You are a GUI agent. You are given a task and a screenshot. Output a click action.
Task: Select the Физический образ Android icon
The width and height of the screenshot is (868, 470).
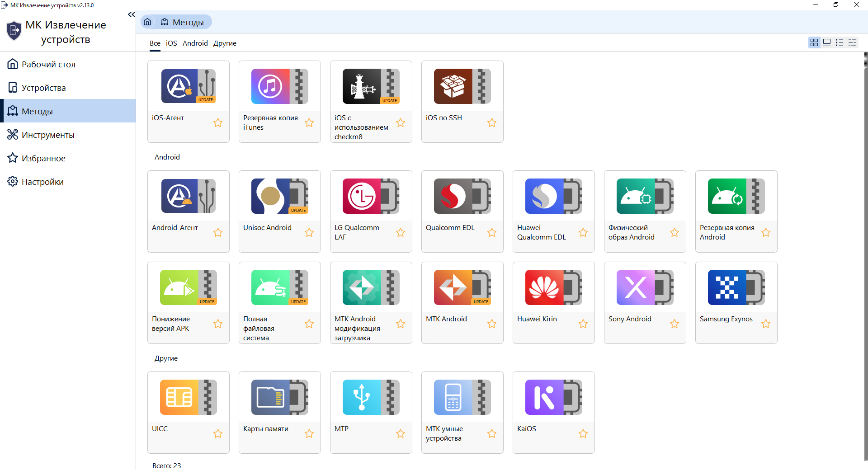(645, 196)
